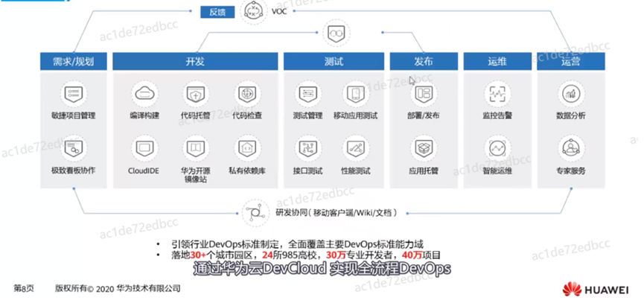Click the 私有依赖库 icon

tap(247, 149)
